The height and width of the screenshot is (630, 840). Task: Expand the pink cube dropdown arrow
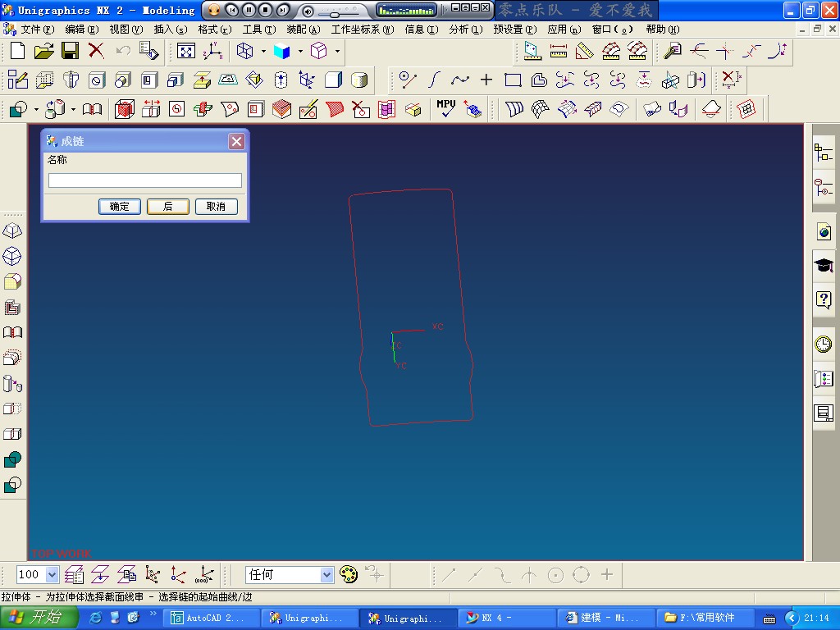tap(337, 52)
